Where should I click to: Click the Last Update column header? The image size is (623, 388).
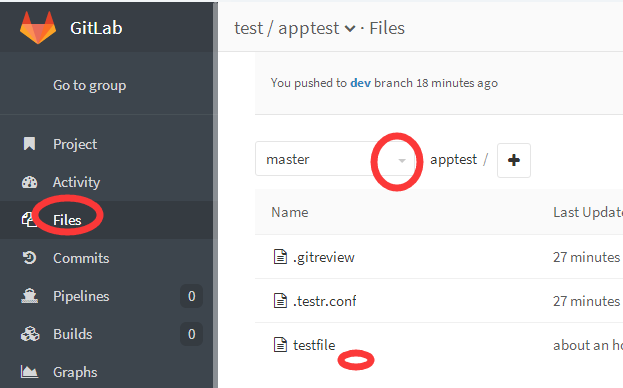(x=588, y=212)
